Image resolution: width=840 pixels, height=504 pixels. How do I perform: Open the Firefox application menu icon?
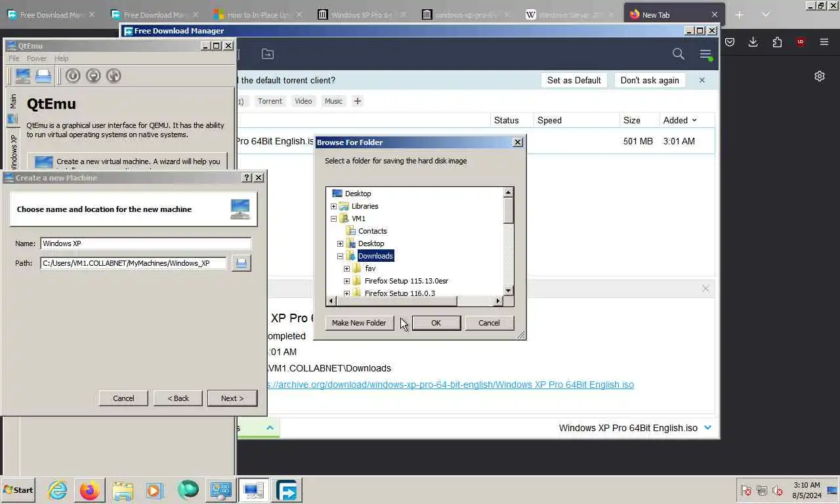[824, 42]
